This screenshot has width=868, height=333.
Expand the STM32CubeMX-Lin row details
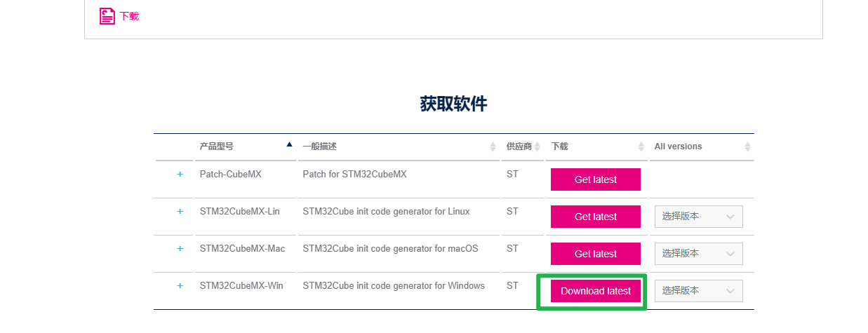click(180, 211)
